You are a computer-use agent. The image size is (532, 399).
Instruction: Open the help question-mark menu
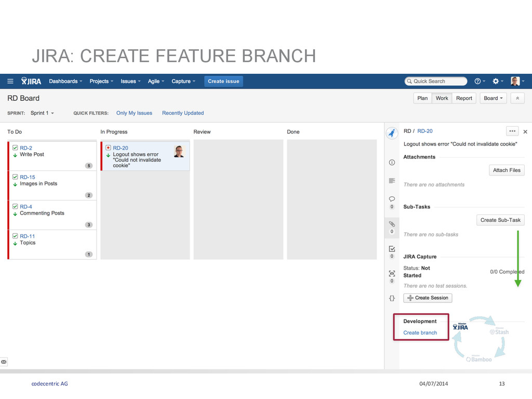coord(480,81)
